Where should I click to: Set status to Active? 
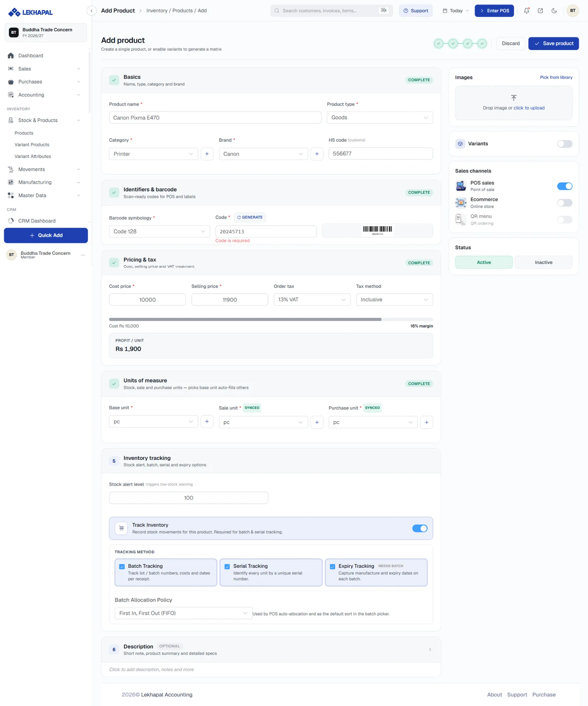[x=484, y=262]
